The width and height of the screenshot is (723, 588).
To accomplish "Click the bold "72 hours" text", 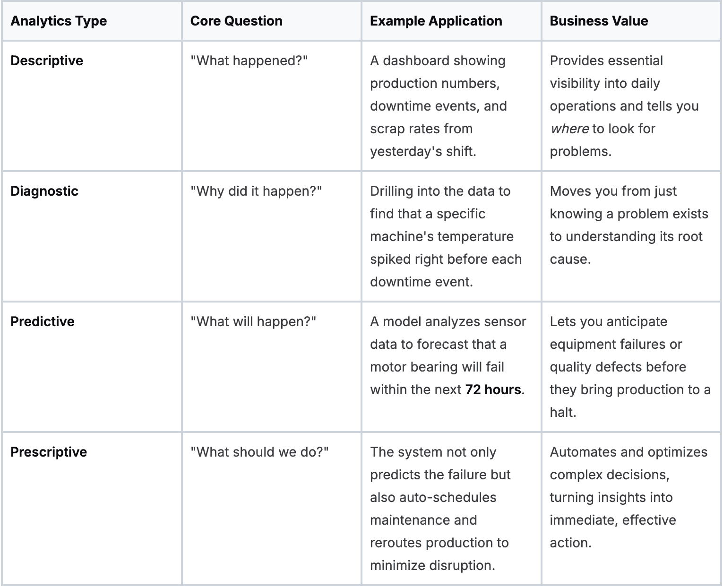I will point(493,389).
